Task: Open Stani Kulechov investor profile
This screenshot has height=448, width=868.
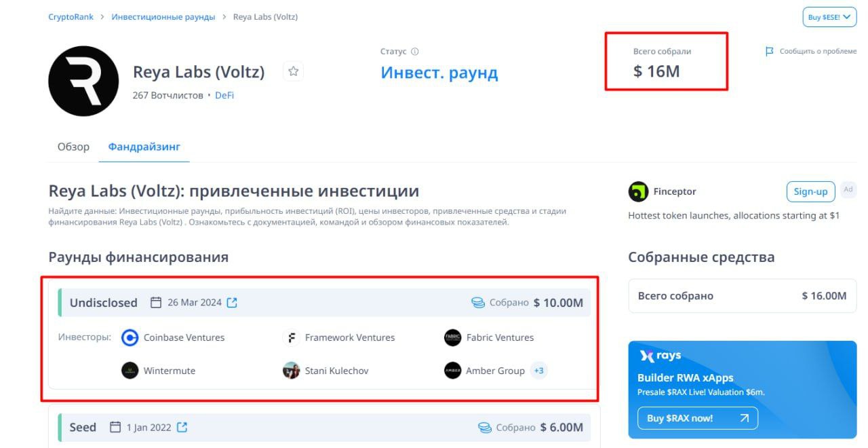Action: click(x=336, y=371)
